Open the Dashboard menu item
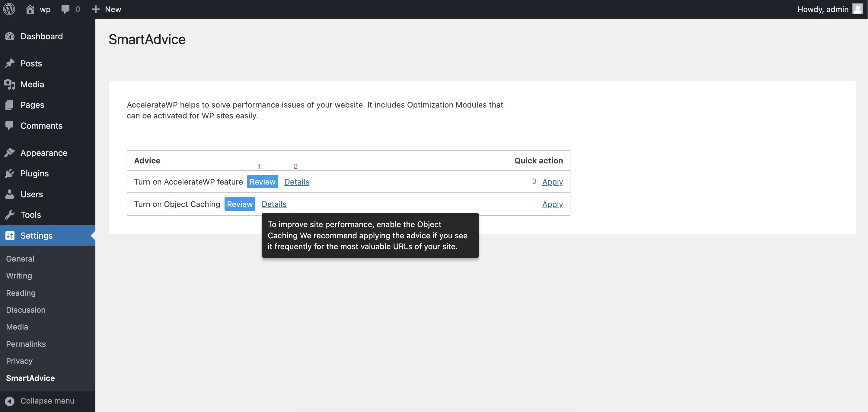This screenshot has width=868, height=412. (x=41, y=36)
